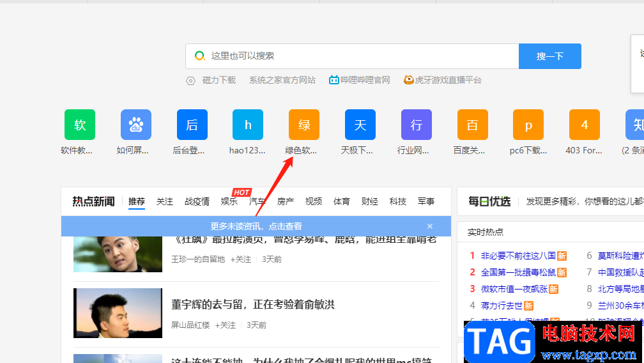The width and height of the screenshot is (644, 363).
Task: Click the 360 search engine logo icon
Action: tap(199, 56)
